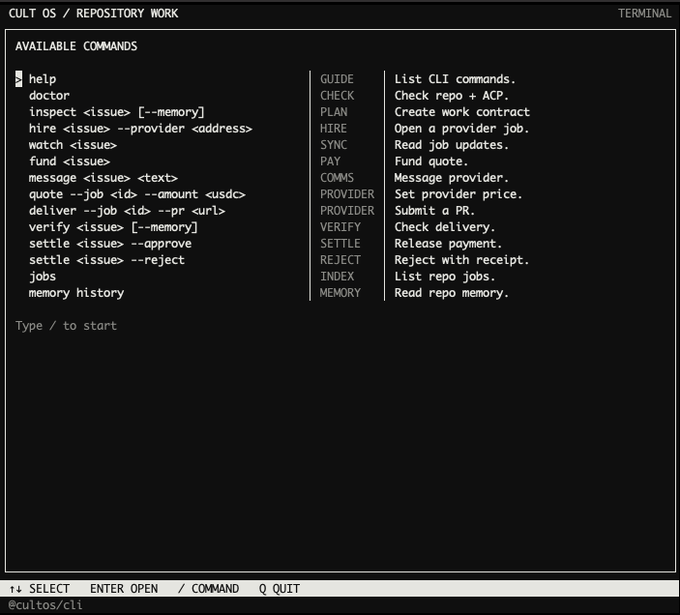
Task: Select the memory history command
Action: tap(76, 293)
